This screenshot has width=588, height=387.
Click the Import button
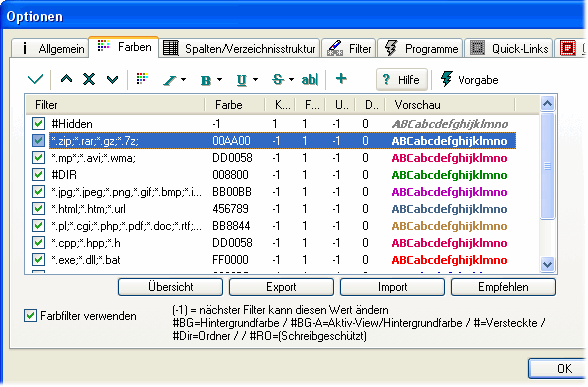click(x=392, y=287)
